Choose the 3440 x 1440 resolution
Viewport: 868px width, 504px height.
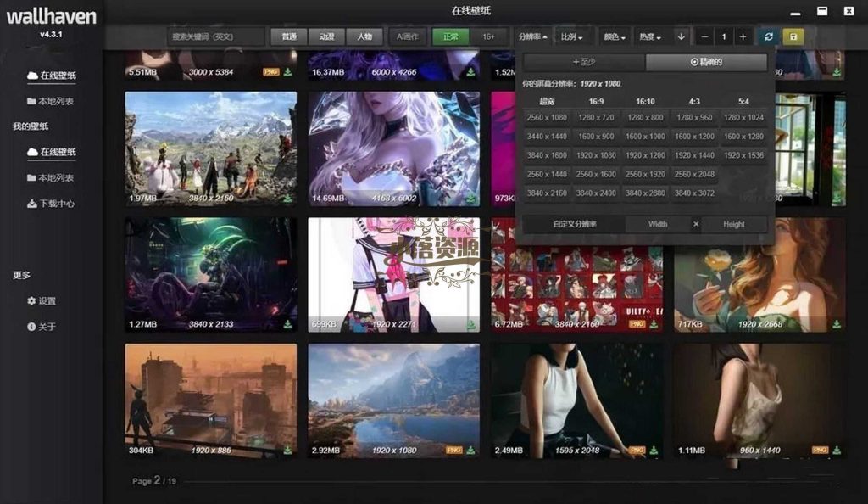pyautogui.click(x=547, y=137)
